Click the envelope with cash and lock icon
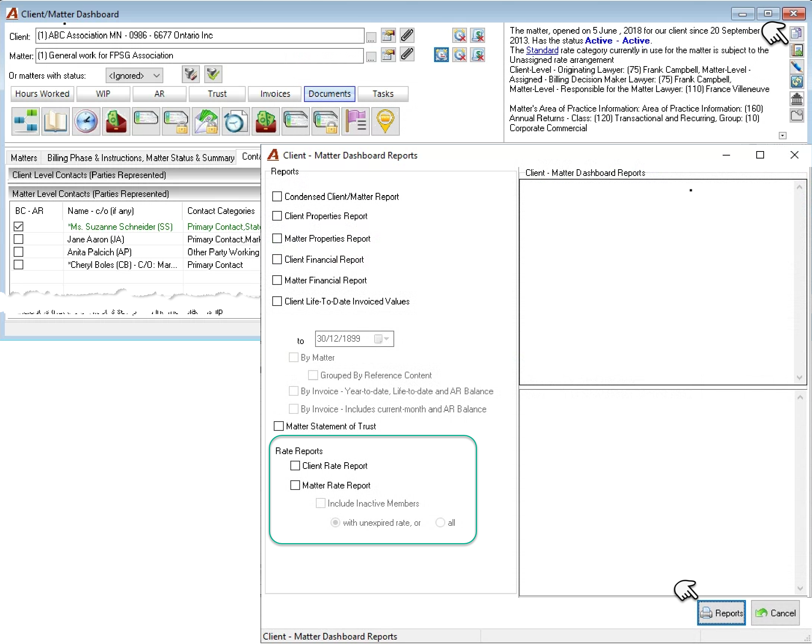The height and width of the screenshot is (644, 812). point(206,121)
